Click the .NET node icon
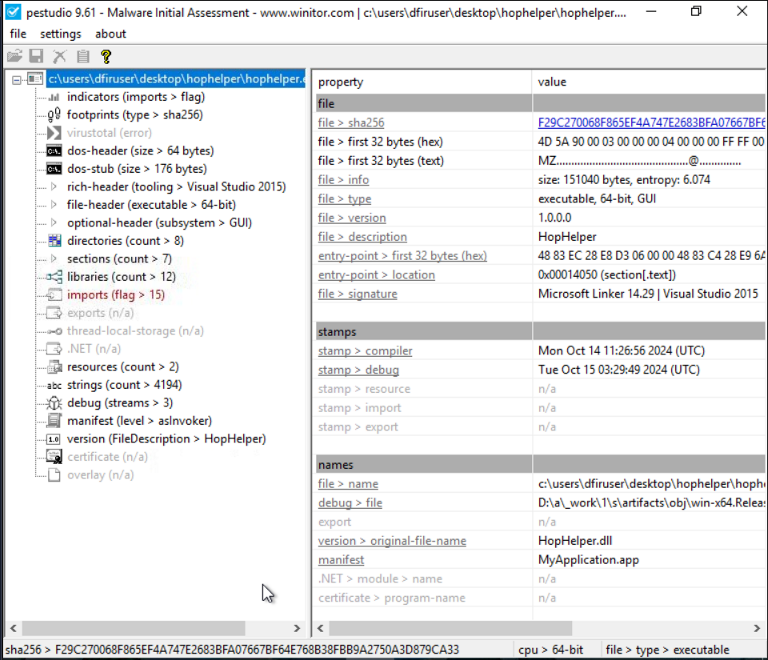The image size is (768, 660). pos(54,349)
